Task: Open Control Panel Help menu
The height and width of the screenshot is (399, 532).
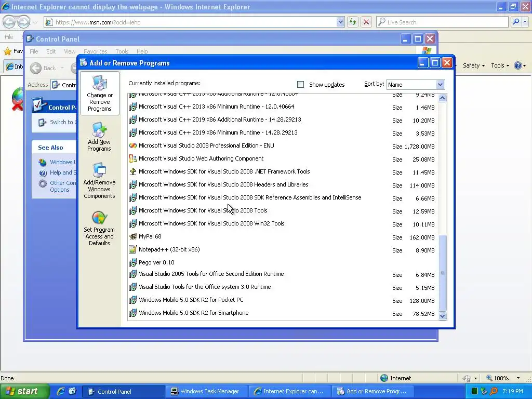Action: (x=142, y=51)
